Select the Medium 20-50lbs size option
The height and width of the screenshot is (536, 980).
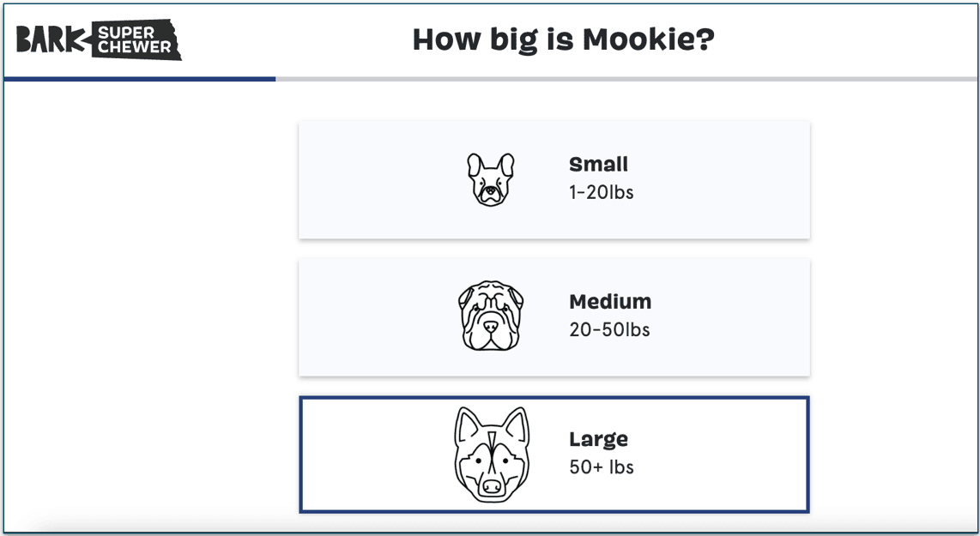tap(554, 316)
